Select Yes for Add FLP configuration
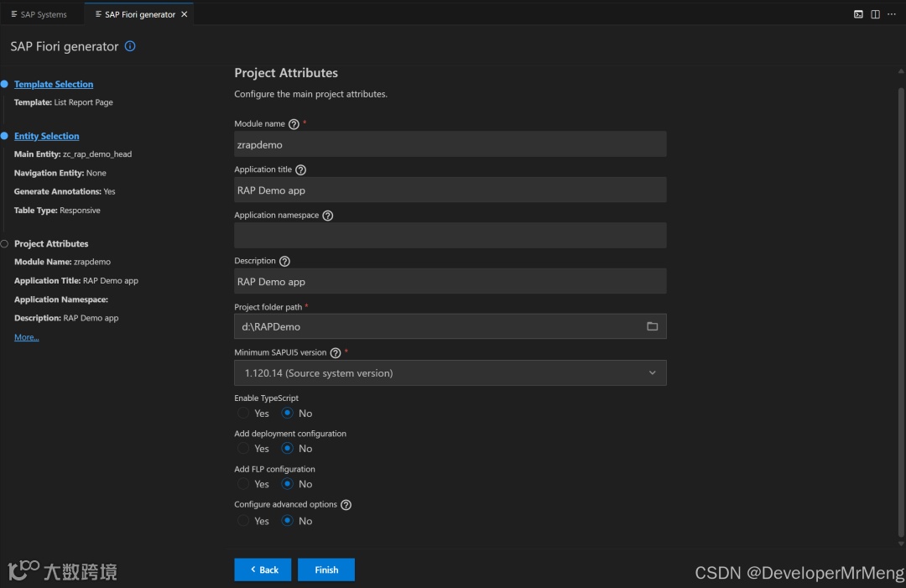Image resolution: width=906 pixels, height=588 pixels. [x=243, y=484]
